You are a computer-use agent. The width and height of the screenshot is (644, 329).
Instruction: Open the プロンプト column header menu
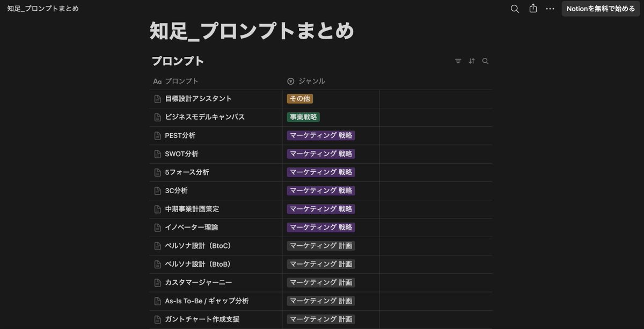tap(179, 81)
